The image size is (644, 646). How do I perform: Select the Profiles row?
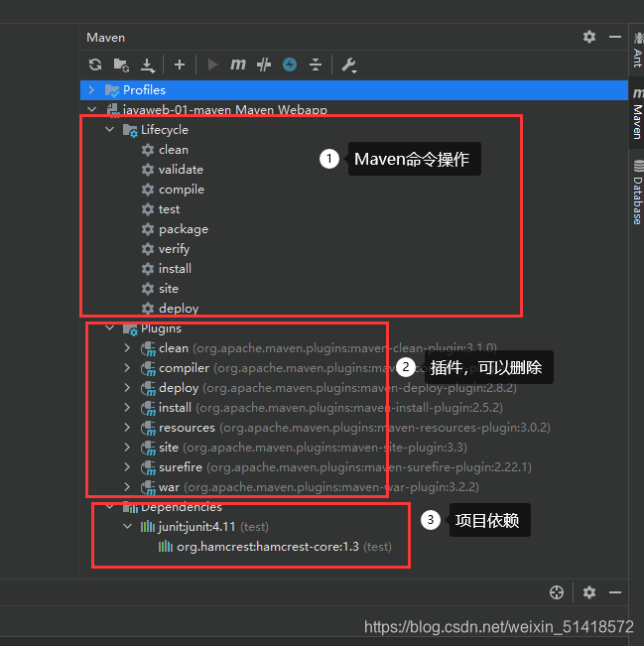click(x=354, y=90)
